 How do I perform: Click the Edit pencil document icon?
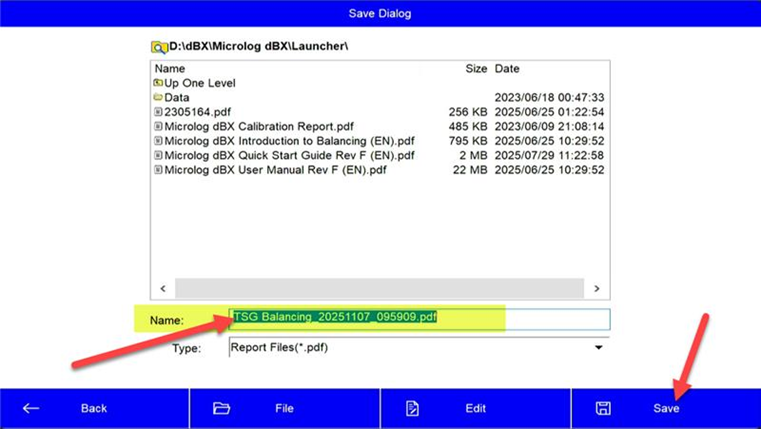pyautogui.click(x=412, y=408)
